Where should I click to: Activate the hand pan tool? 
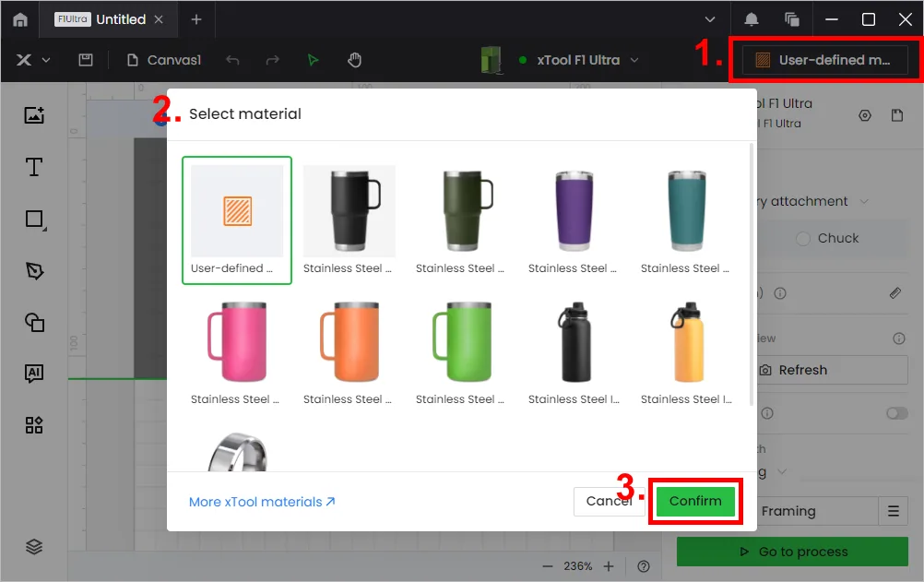tap(354, 60)
